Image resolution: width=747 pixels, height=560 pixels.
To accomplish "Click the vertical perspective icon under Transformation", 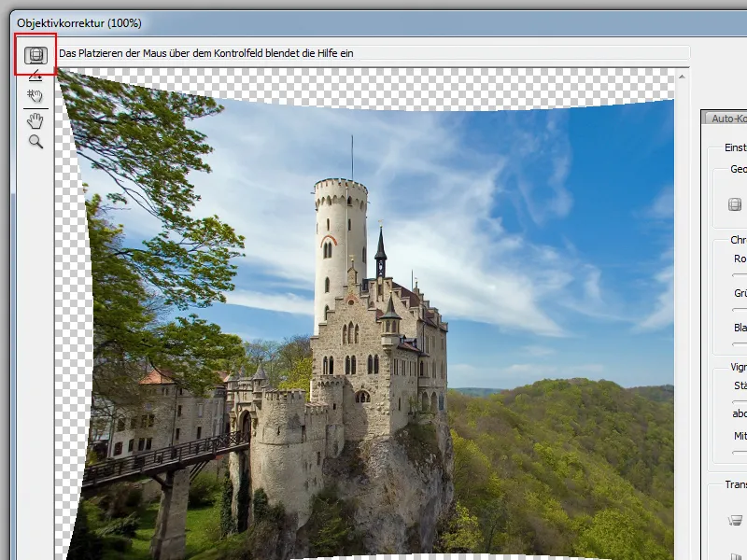I will (x=736, y=521).
